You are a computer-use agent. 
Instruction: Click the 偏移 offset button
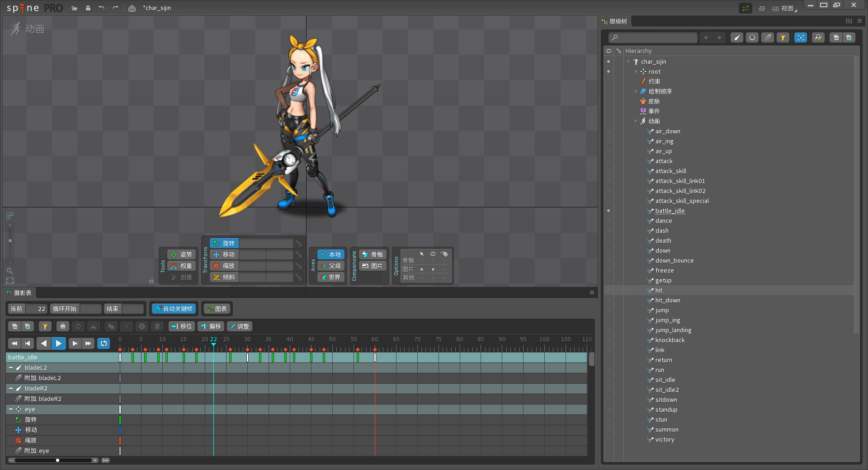pos(211,326)
